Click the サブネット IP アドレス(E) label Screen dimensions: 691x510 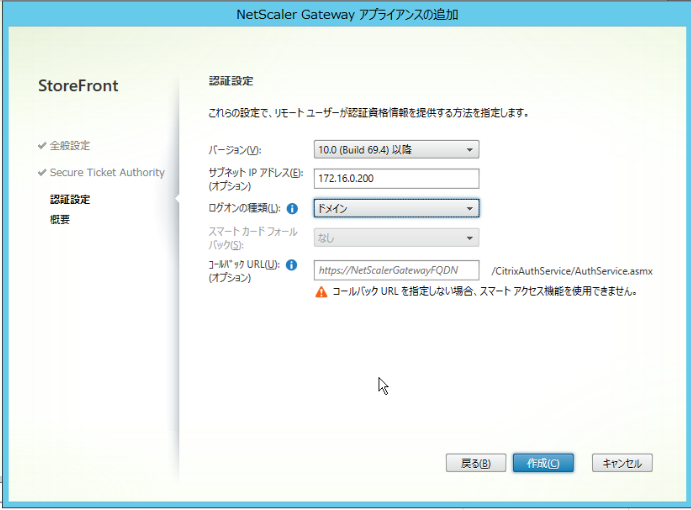pyautogui.click(x=256, y=179)
